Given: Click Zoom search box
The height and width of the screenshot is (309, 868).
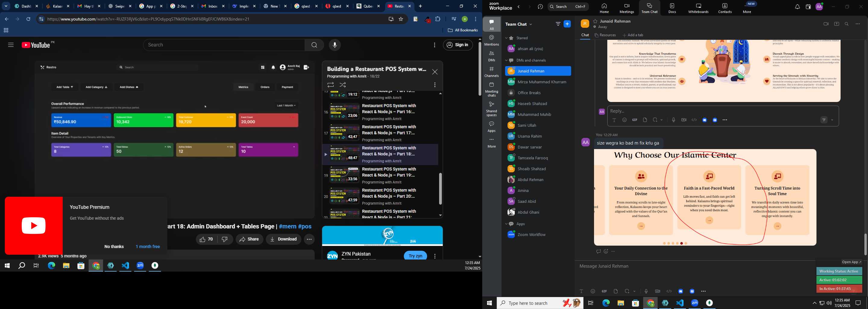Looking at the screenshot, I should pos(568,7).
